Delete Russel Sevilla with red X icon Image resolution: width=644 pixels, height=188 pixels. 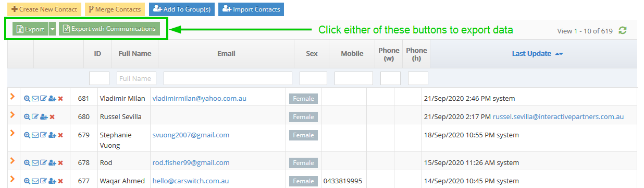point(52,117)
